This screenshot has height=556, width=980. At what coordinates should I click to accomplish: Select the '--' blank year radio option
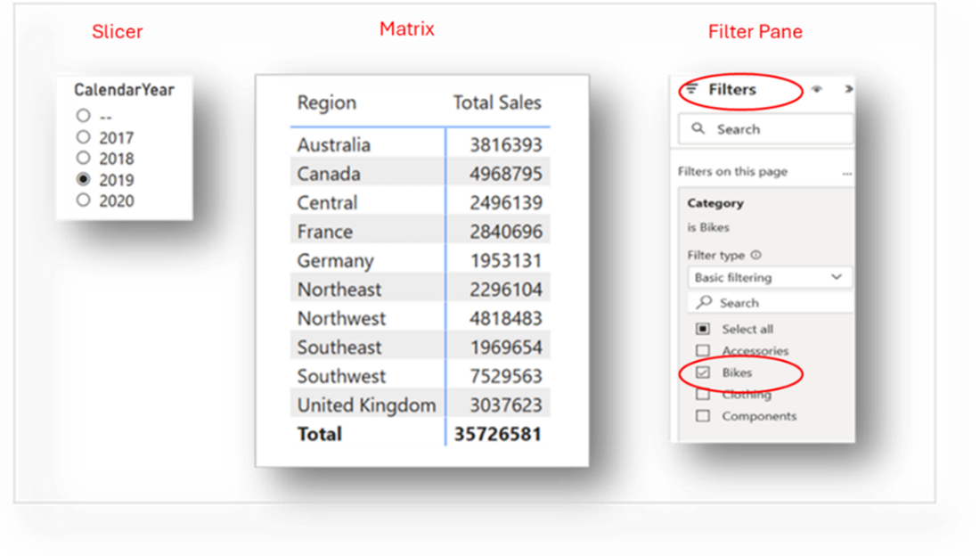pyautogui.click(x=84, y=116)
